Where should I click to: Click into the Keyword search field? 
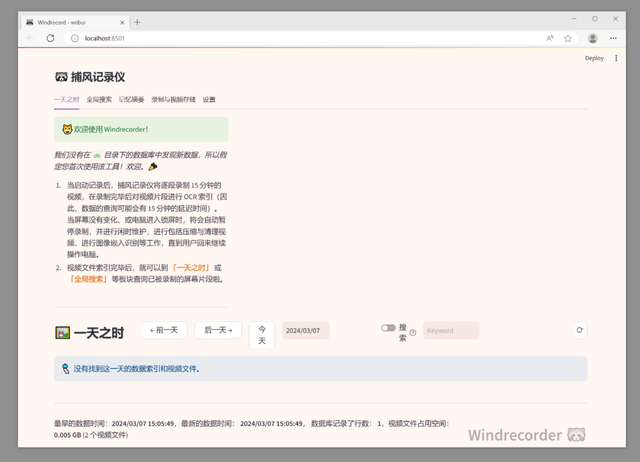451,331
